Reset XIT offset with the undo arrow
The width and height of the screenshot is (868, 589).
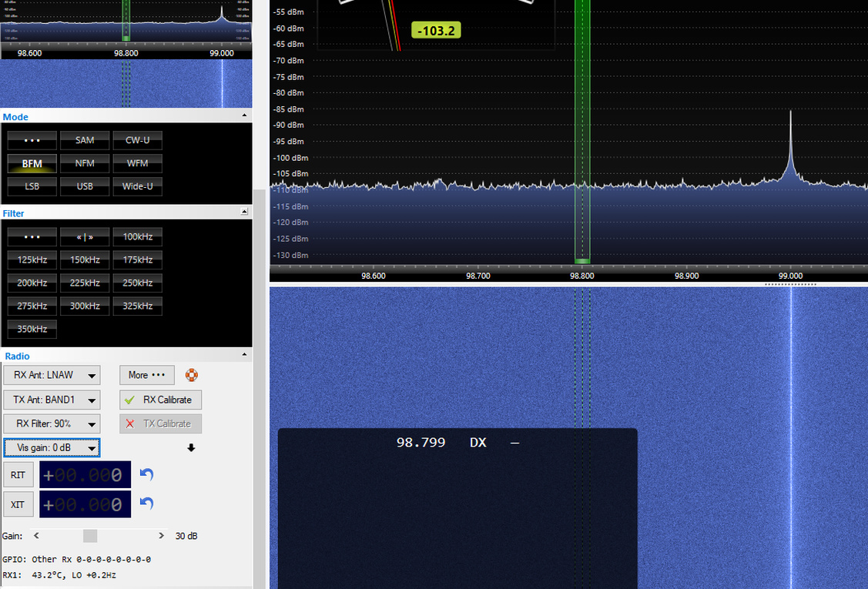tap(146, 504)
